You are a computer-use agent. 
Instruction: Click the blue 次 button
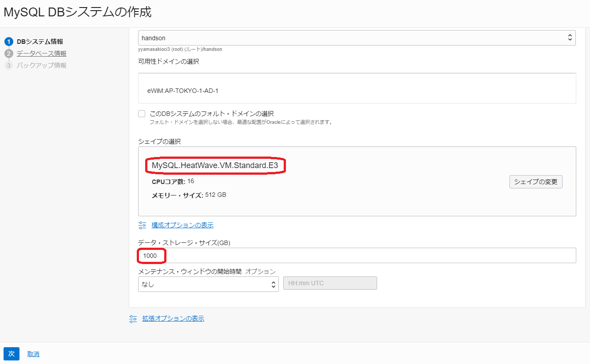(11, 354)
